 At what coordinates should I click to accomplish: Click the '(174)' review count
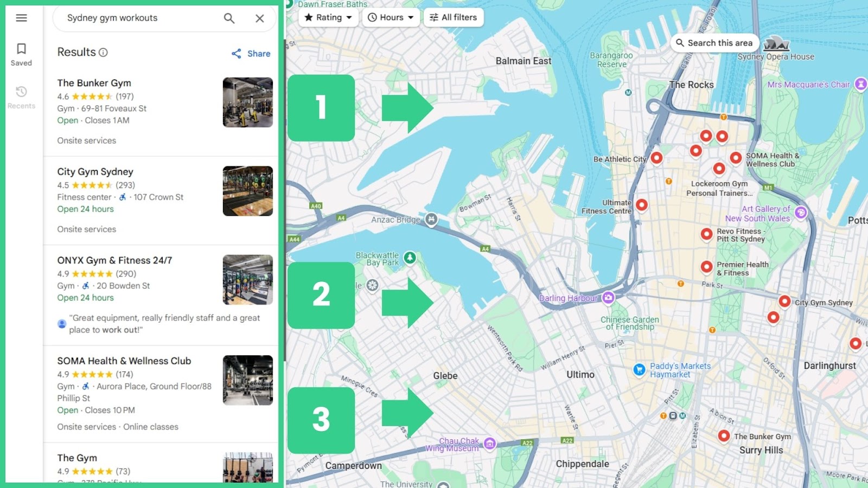pyautogui.click(x=124, y=374)
